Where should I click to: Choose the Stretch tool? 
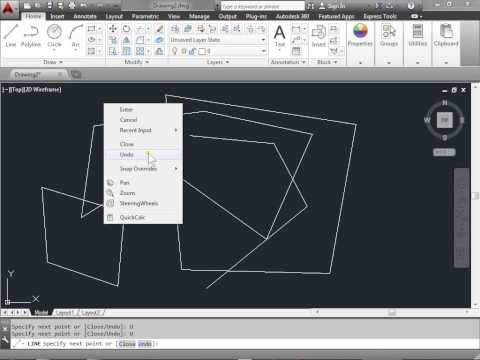point(113,51)
